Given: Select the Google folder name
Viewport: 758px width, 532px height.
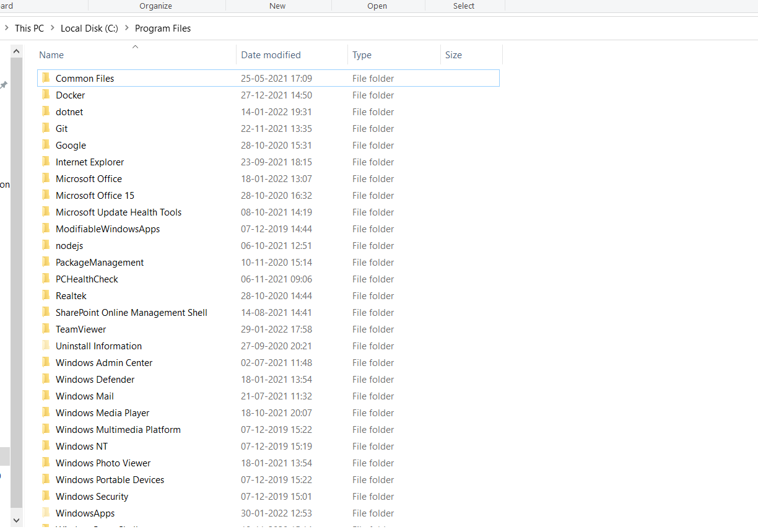Looking at the screenshot, I should (71, 145).
